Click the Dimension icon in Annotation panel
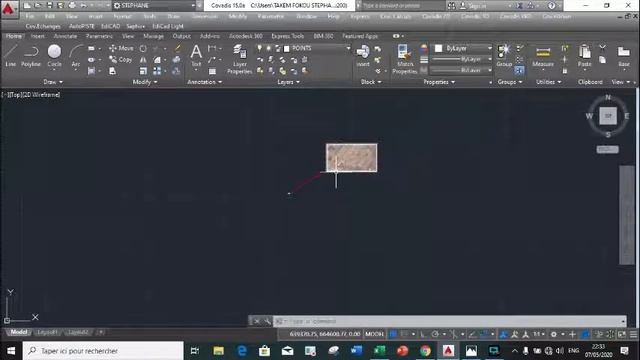The width and height of the screenshot is (640, 360). click(212, 48)
